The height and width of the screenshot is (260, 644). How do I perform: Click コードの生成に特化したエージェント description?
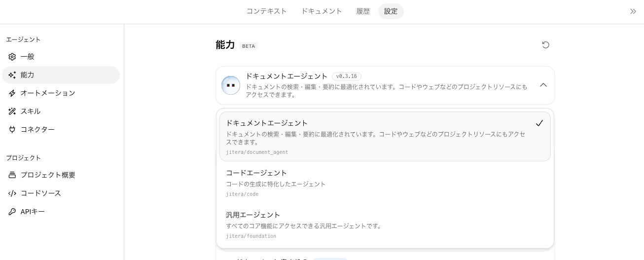pyautogui.click(x=276, y=184)
